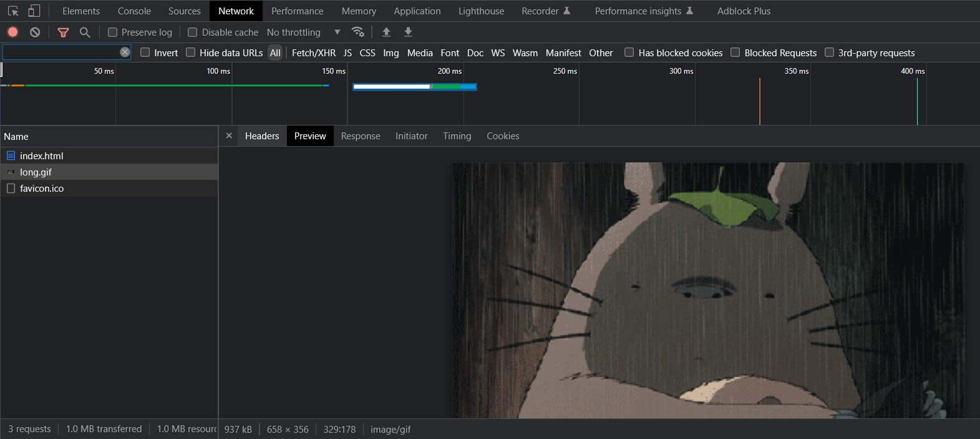Show the Initiator tab
This screenshot has height=439, width=980.
point(412,136)
